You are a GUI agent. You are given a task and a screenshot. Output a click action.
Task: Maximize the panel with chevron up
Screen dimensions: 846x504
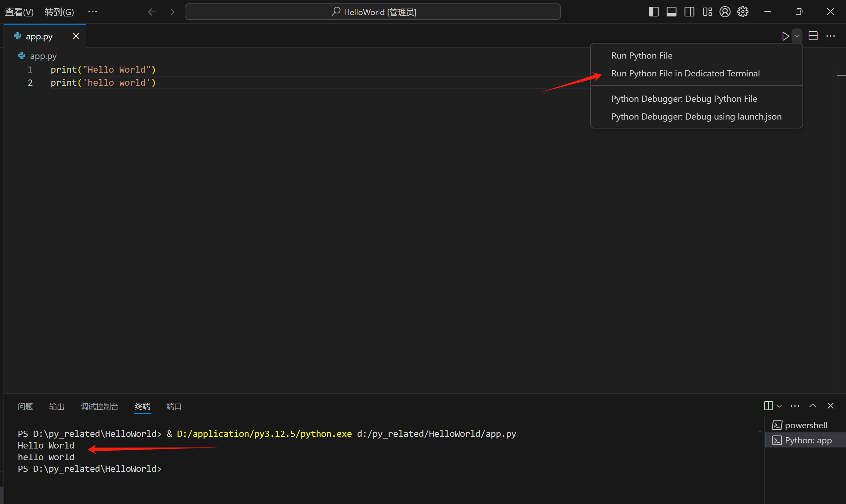(x=813, y=406)
